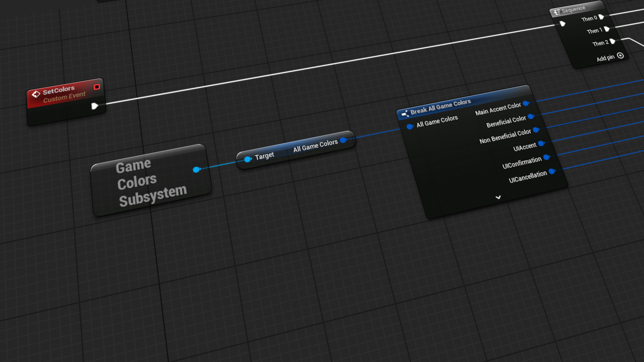Click the Target input pin
Image resolution: width=644 pixels, height=362 pixels.
(248, 159)
